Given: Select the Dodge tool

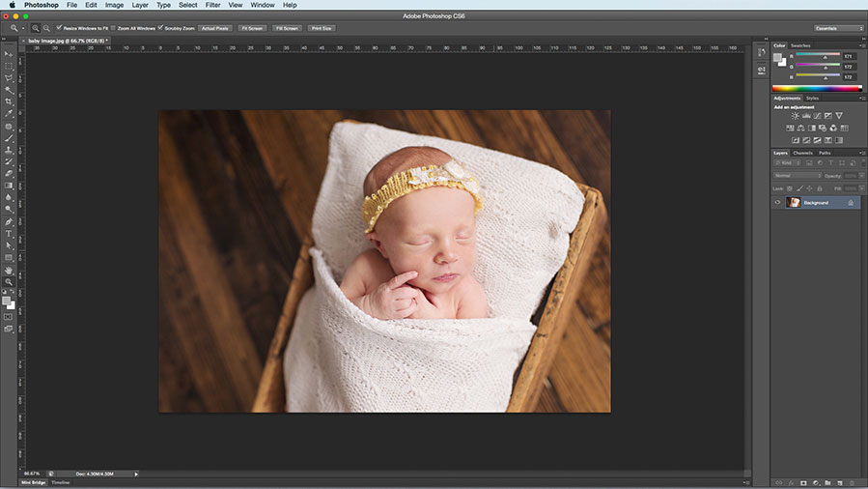Looking at the screenshot, I should [x=9, y=210].
